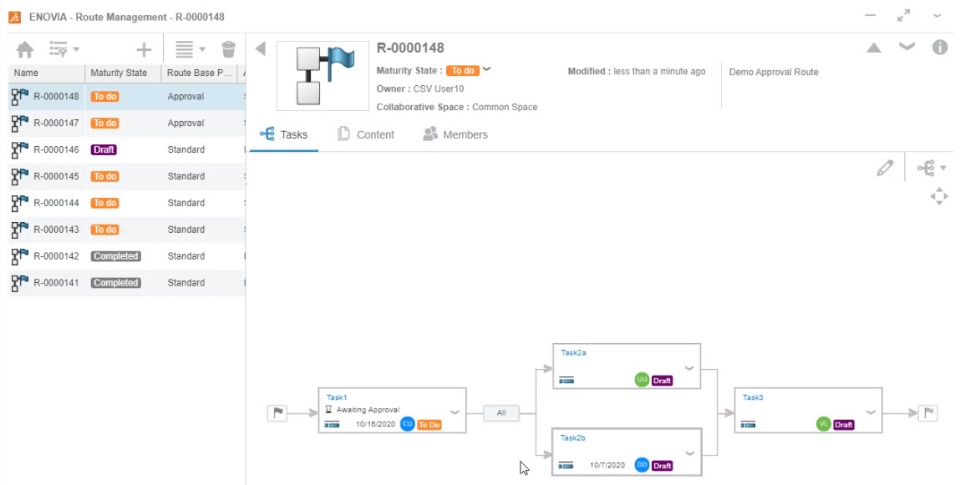Click the pencil edit icon
Screen dimensions: 960x485
[885, 168]
